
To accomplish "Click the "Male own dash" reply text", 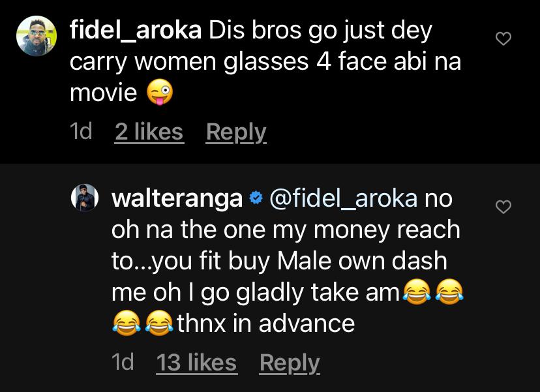I will 362,261.
